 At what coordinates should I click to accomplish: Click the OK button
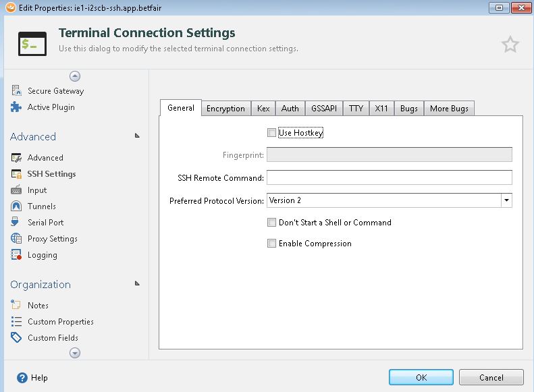coord(421,378)
